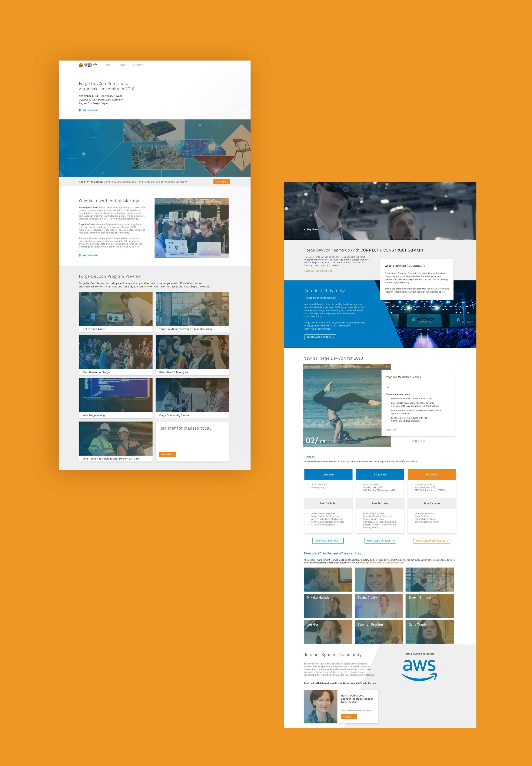Click the 2 Day Pass header
Viewport: 532px width, 766px height.
pyautogui.click(x=380, y=475)
